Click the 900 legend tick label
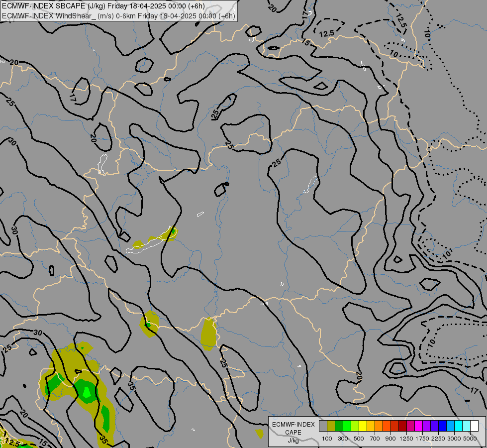 (390, 439)
